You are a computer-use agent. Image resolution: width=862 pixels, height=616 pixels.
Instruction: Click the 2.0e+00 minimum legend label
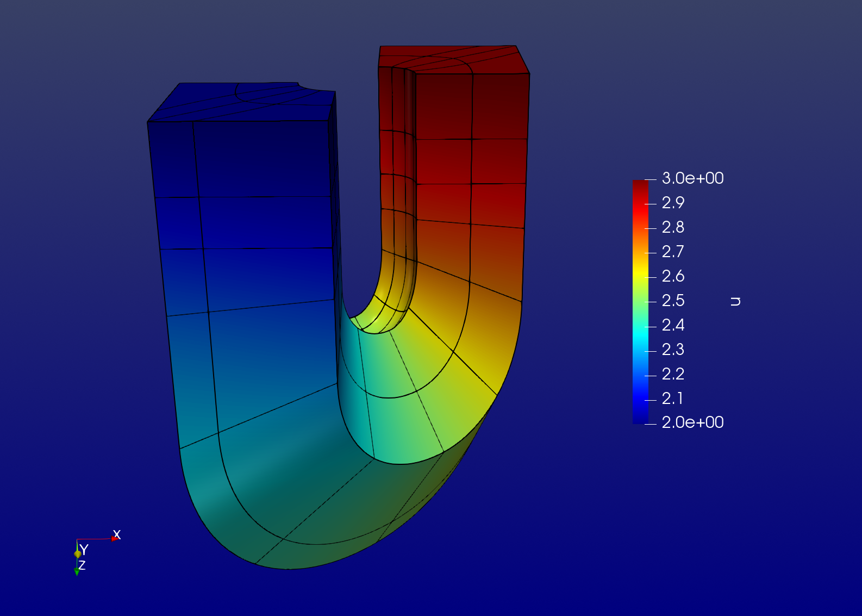692,422
